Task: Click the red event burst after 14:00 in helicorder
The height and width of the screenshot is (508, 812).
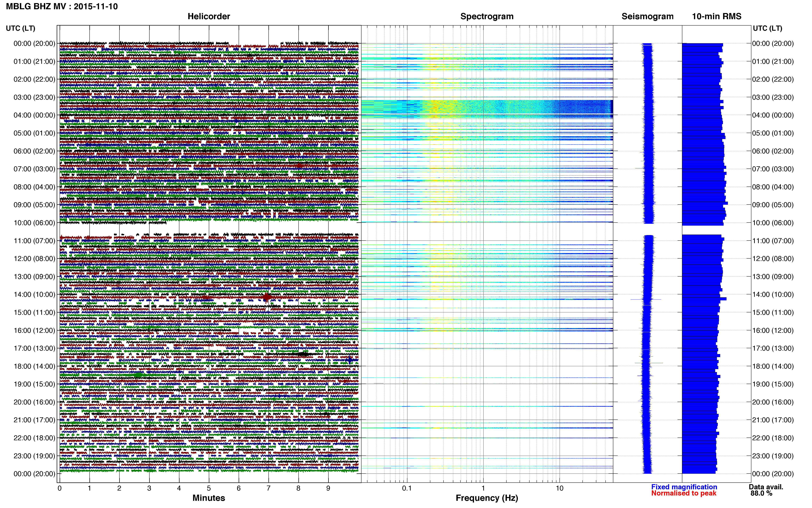Action: [x=267, y=297]
